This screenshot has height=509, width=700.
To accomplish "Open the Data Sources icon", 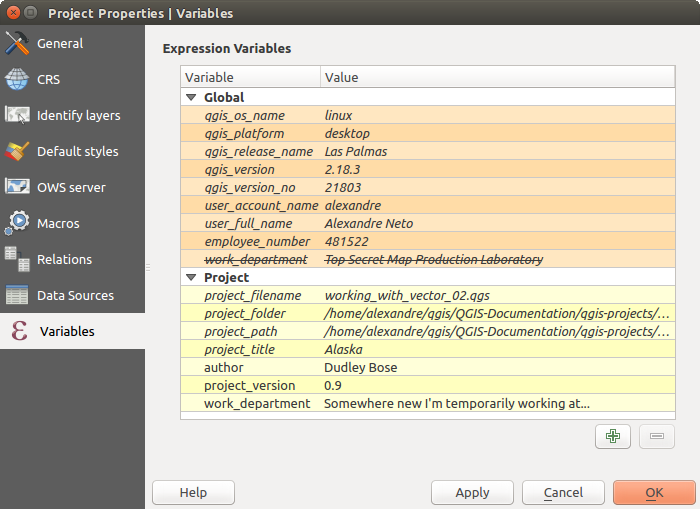I will pyautogui.click(x=18, y=296).
